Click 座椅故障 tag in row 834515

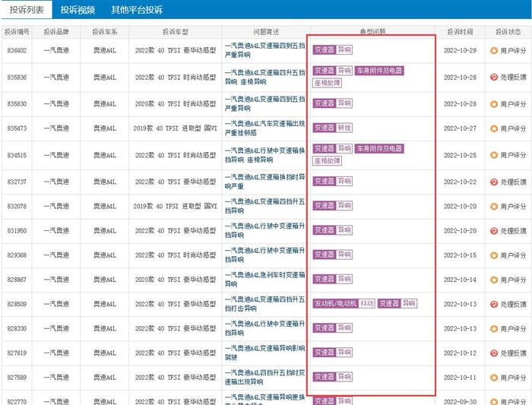tap(327, 161)
